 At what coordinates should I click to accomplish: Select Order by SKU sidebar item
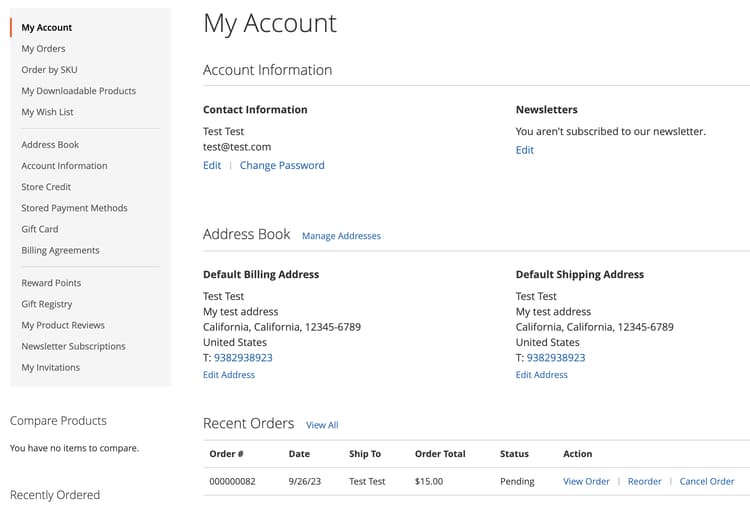point(49,70)
